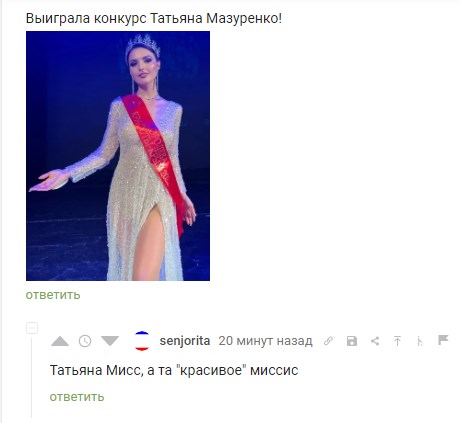Click the clock icon between vote arrows
Viewport: 460px width, 423px height.
(85, 341)
